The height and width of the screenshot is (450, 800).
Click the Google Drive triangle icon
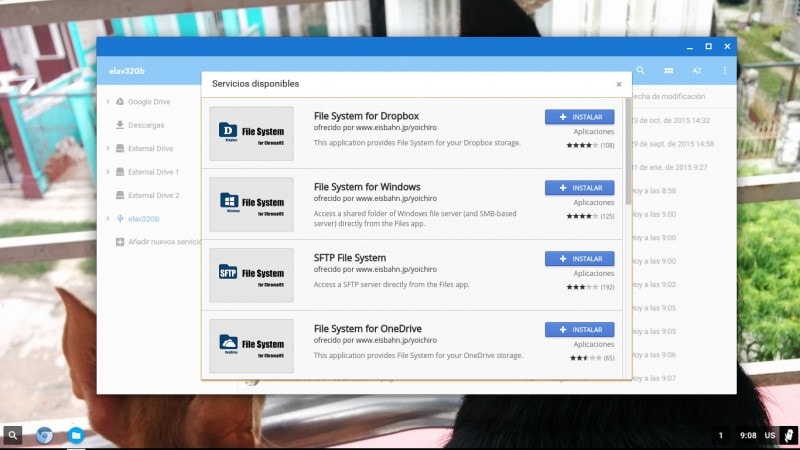120,102
